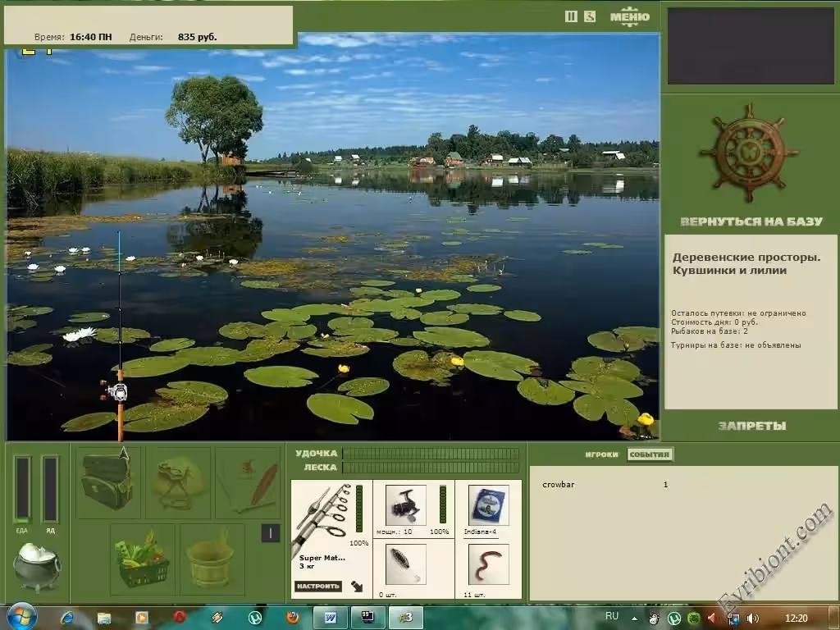Toggle the sound icon next to pause

tap(589, 16)
